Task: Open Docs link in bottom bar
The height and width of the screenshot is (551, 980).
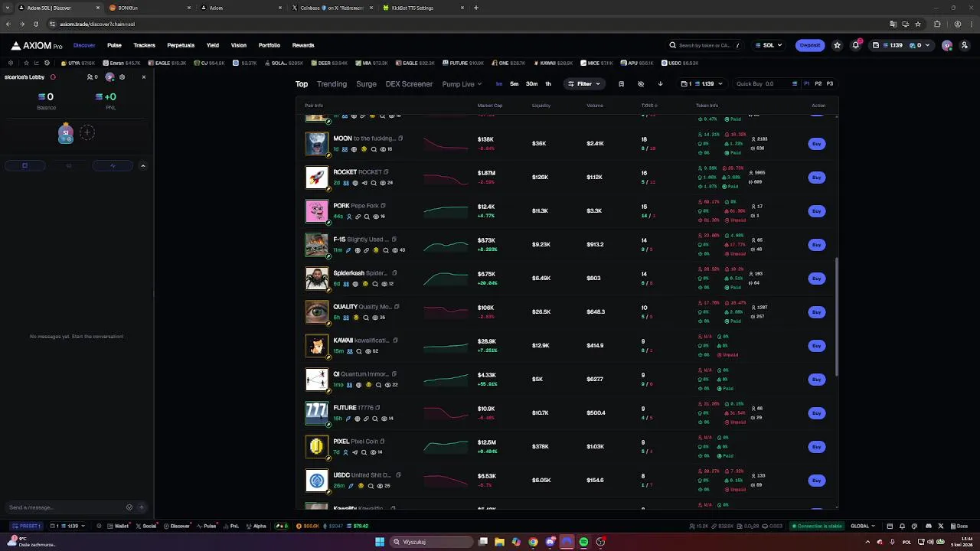Action: [x=959, y=526]
